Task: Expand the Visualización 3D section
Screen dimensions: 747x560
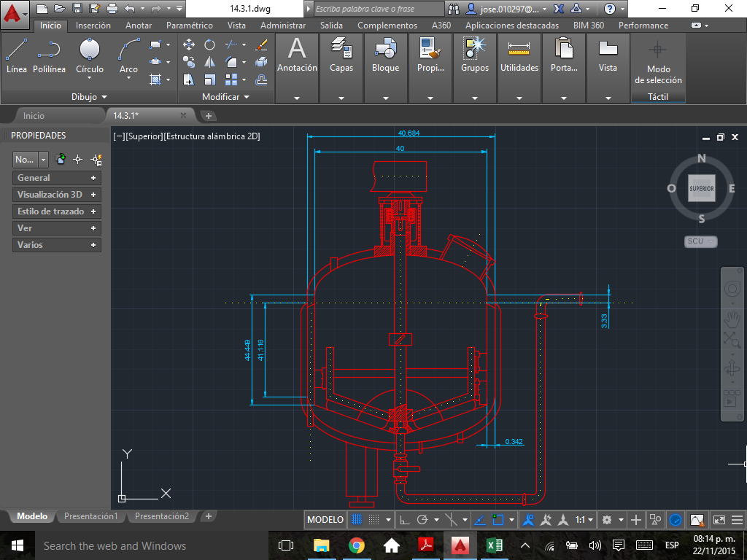Action: click(x=57, y=194)
